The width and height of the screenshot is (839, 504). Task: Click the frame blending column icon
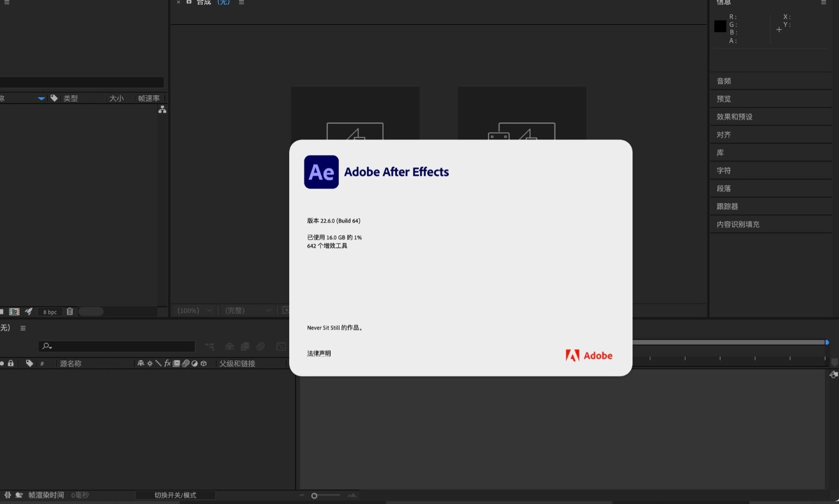[176, 363]
